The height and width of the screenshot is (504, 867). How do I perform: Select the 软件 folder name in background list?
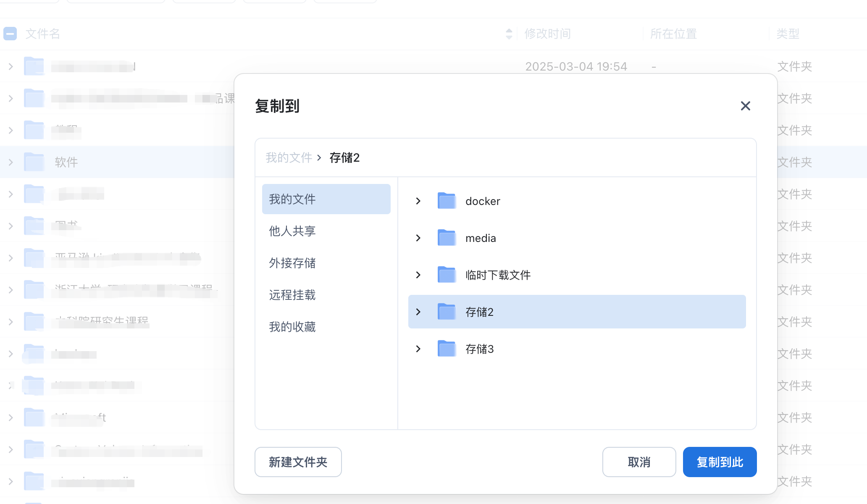point(66,162)
